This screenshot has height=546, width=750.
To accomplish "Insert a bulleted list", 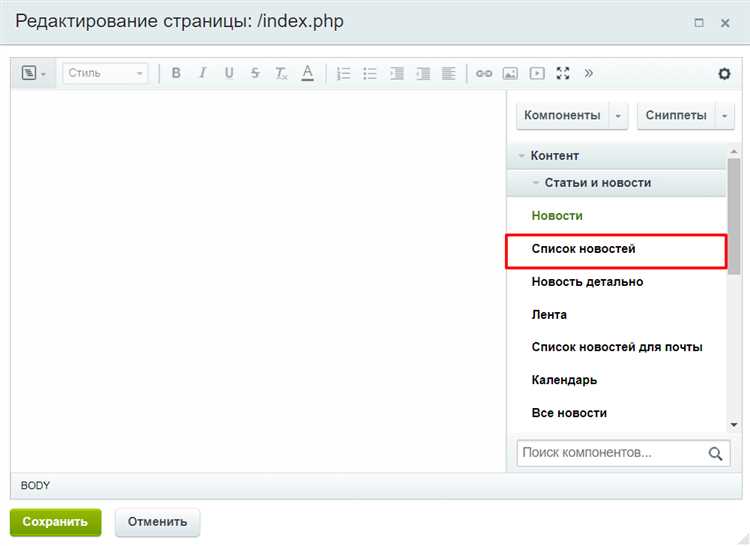I will click(370, 73).
